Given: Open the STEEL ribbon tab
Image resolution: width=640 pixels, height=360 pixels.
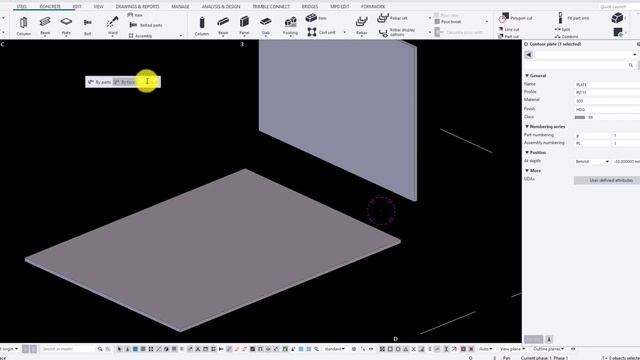Looking at the screenshot, I should point(22,7).
